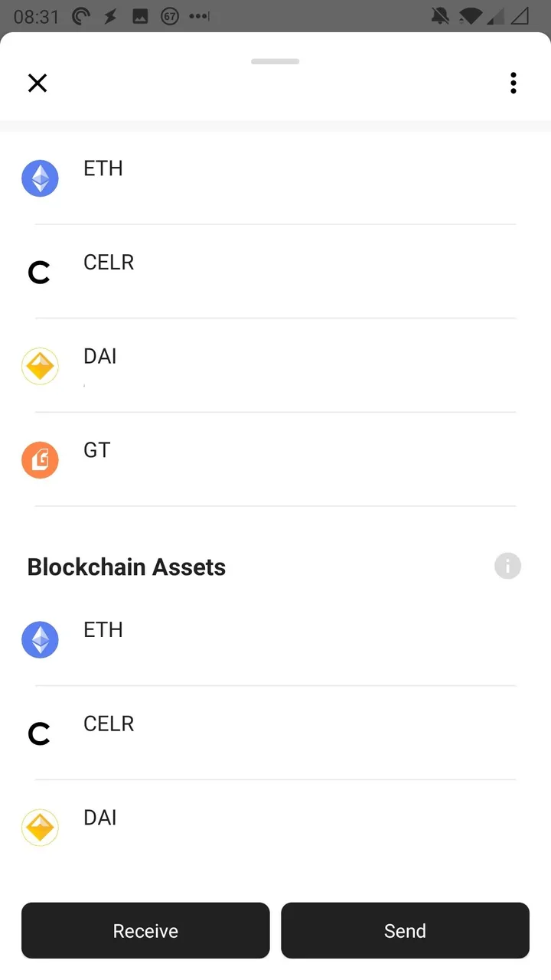Select the top ETH asset label

tap(103, 168)
